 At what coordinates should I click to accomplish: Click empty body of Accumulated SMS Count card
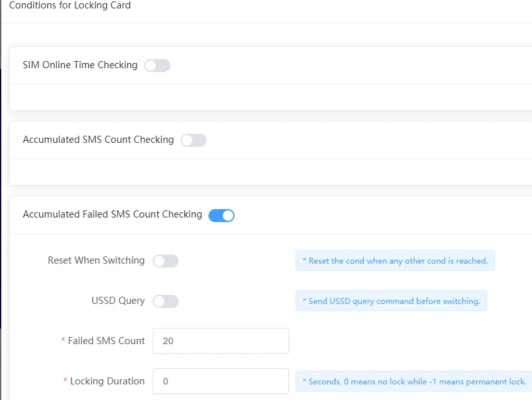[260, 172]
